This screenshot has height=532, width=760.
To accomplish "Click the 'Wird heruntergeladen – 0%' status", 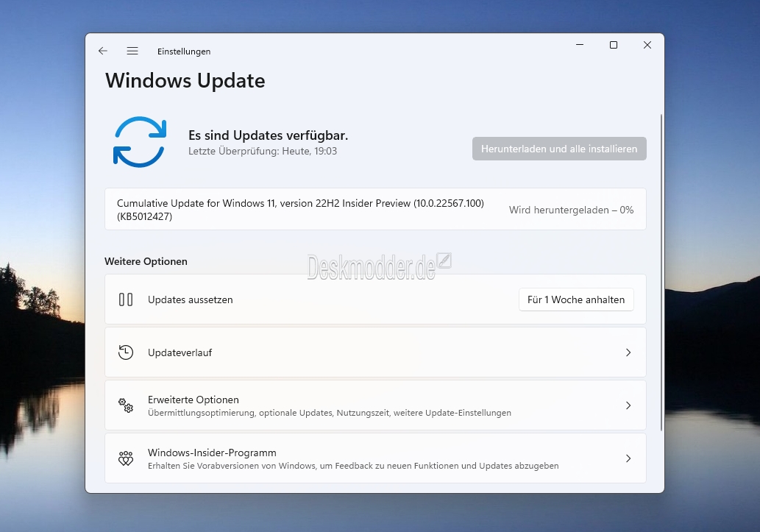I will pos(571,210).
